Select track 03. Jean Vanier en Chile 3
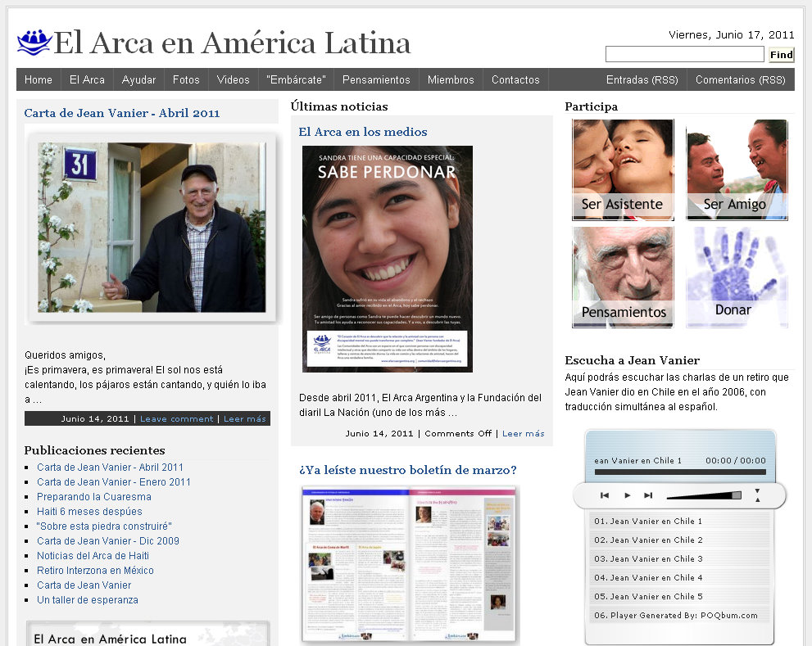 [x=679, y=559]
